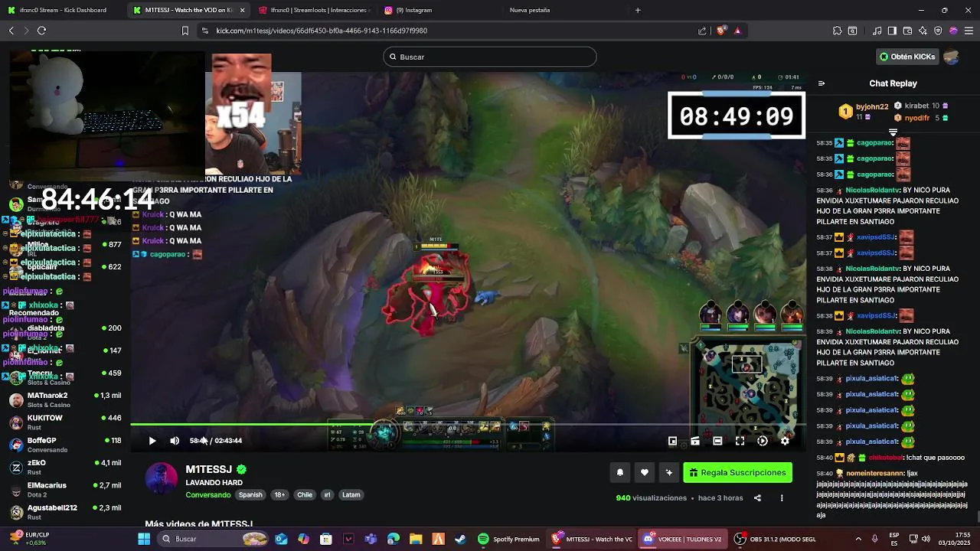Image resolution: width=980 pixels, height=551 pixels.
Task: Go back in browser history
Action: point(11,31)
